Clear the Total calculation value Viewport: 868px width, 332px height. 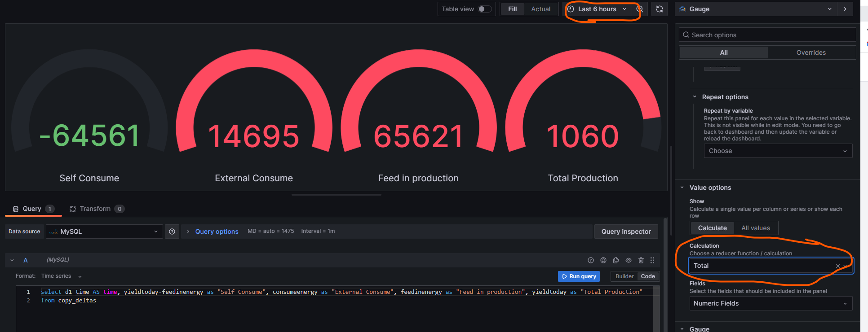tap(837, 266)
